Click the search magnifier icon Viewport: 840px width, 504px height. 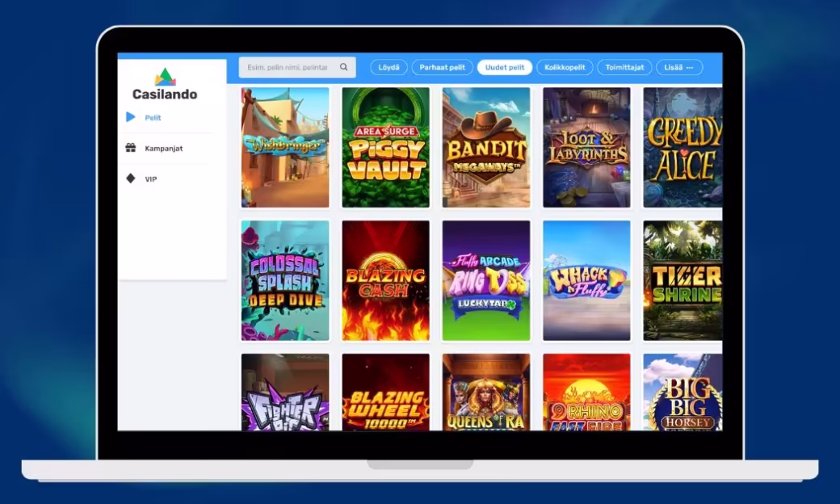[x=344, y=67]
